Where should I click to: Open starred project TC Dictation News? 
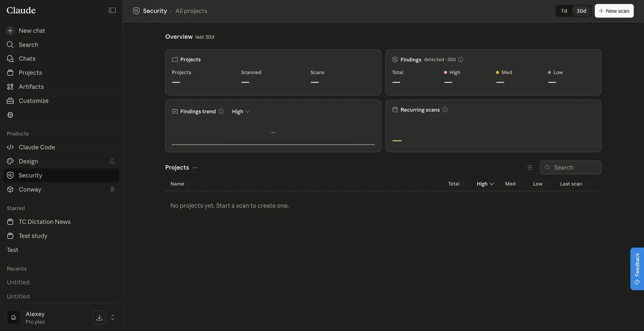(x=61, y=222)
